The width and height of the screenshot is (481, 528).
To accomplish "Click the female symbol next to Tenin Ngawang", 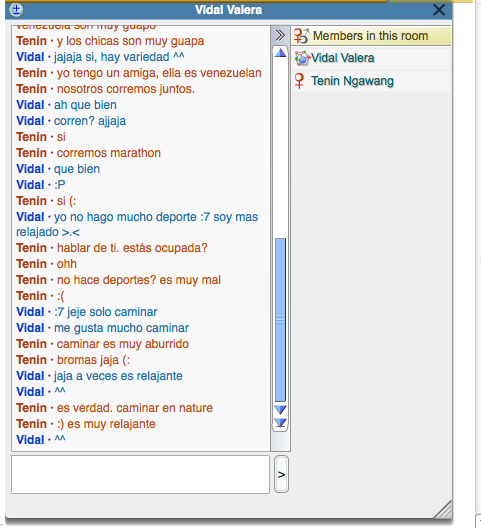I will point(299,81).
